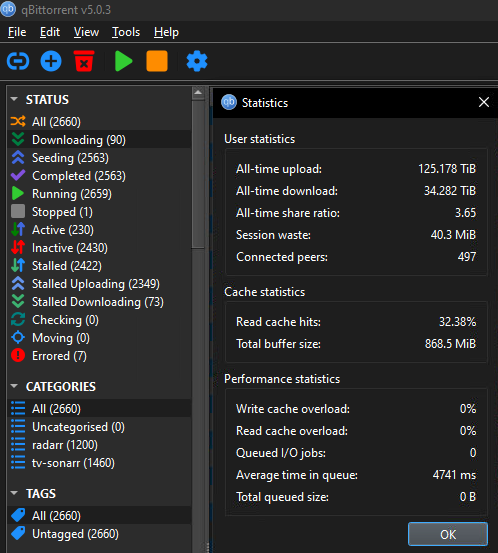
Task: Open the Edit menu
Action: pyautogui.click(x=50, y=32)
